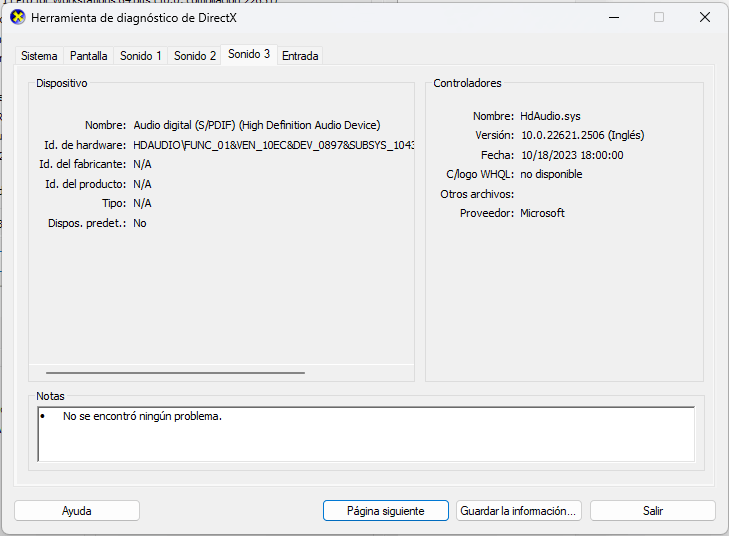
Task: Go to the Sonido 2 tab
Action: click(195, 56)
